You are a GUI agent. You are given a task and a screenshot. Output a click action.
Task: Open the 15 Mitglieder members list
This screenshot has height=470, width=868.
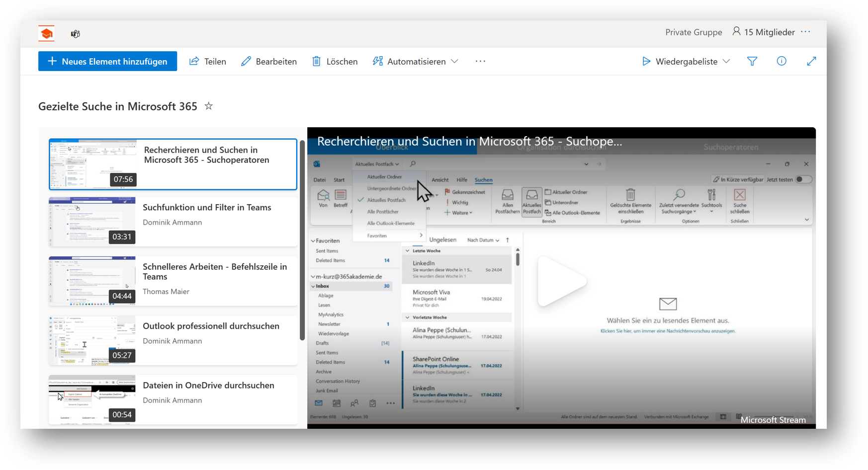click(x=764, y=32)
